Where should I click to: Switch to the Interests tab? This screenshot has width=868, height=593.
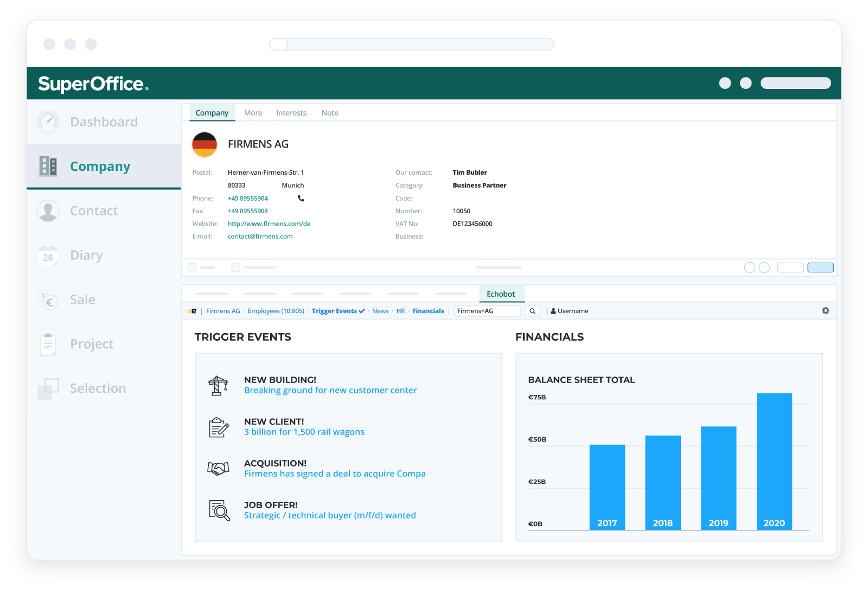[x=291, y=112]
